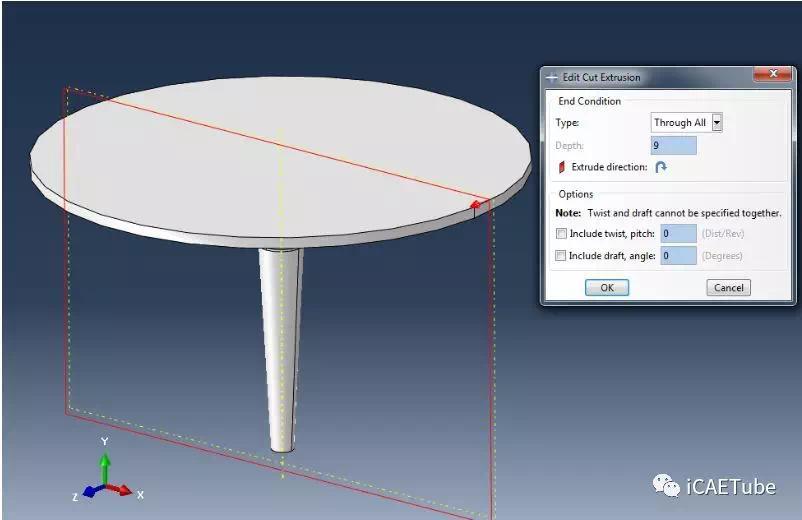Click the End Condition group label
Viewport: 802px width, 520px height.
(589, 101)
